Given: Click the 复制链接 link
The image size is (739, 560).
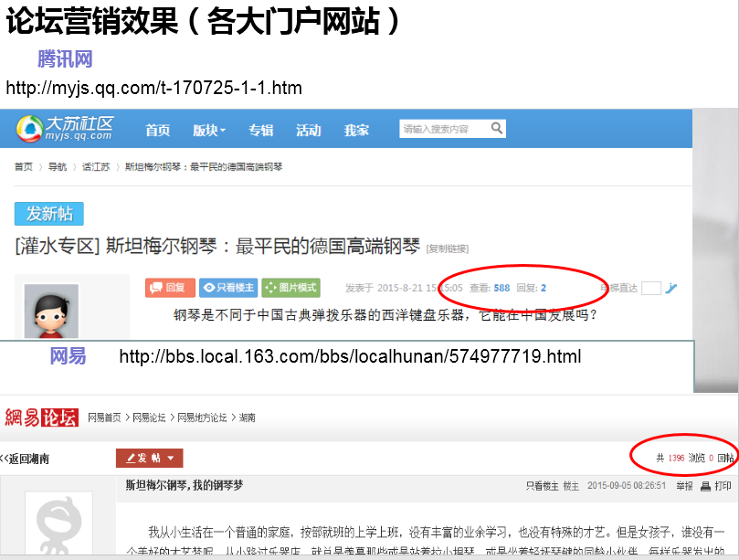Looking at the screenshot, I should (x=448, y=248).
